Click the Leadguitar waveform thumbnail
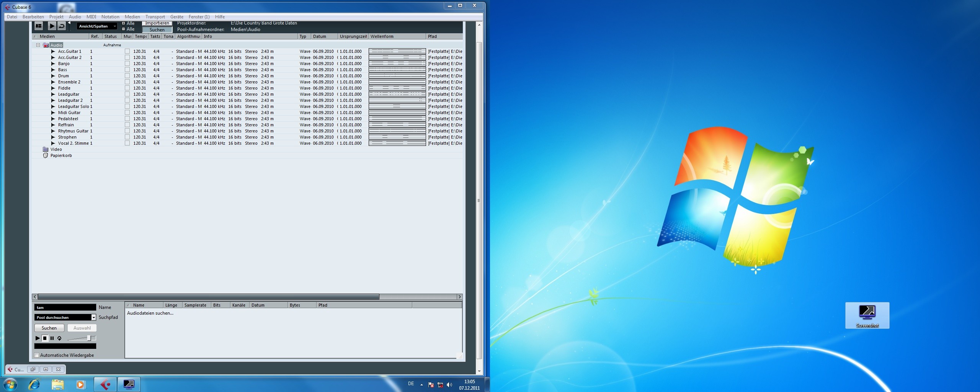Screen dimensions: 980x392 397,94
